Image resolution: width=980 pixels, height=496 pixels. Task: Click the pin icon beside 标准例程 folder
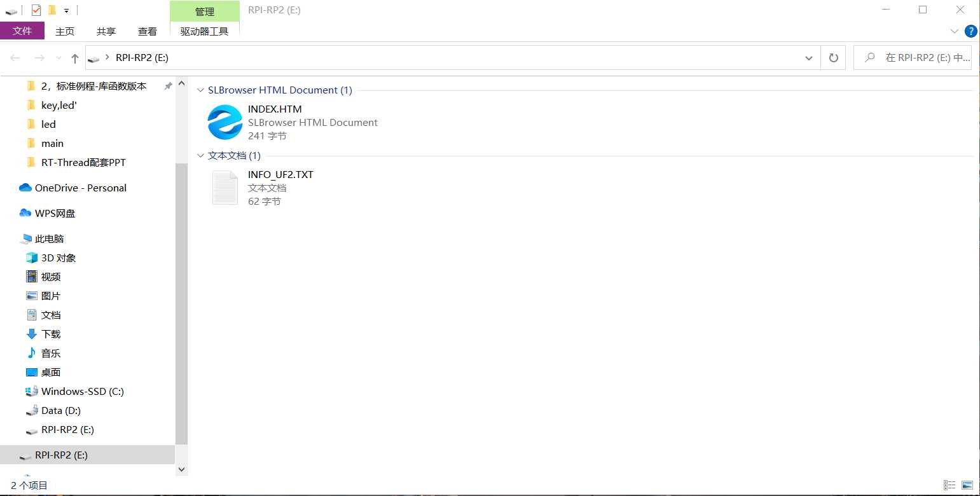coord(168,86)
